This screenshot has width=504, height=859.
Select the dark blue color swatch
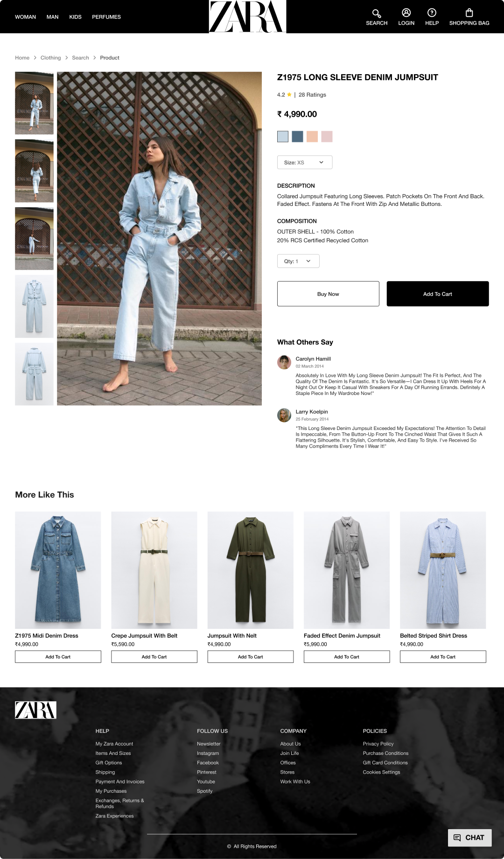point(297,136)
